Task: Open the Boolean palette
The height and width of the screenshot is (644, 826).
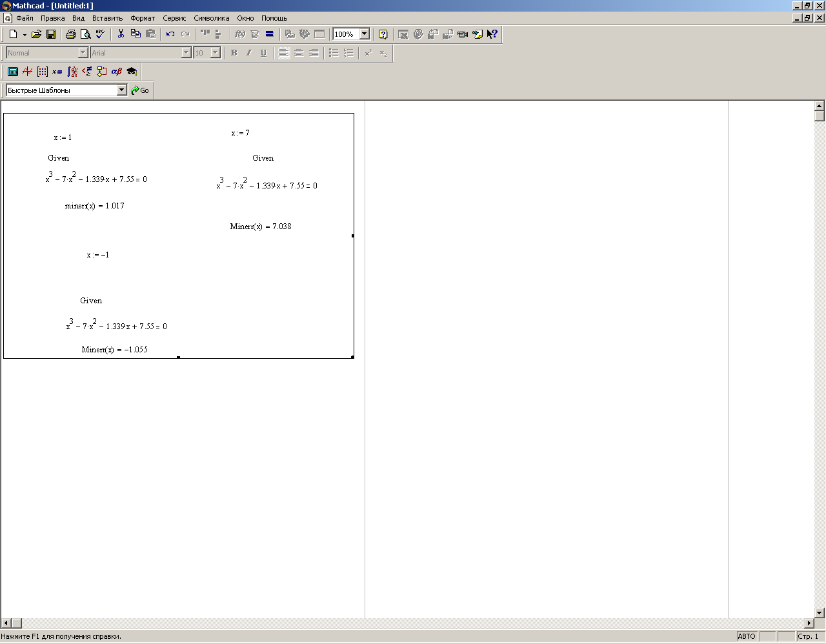Action: click(x=87, y=72)
